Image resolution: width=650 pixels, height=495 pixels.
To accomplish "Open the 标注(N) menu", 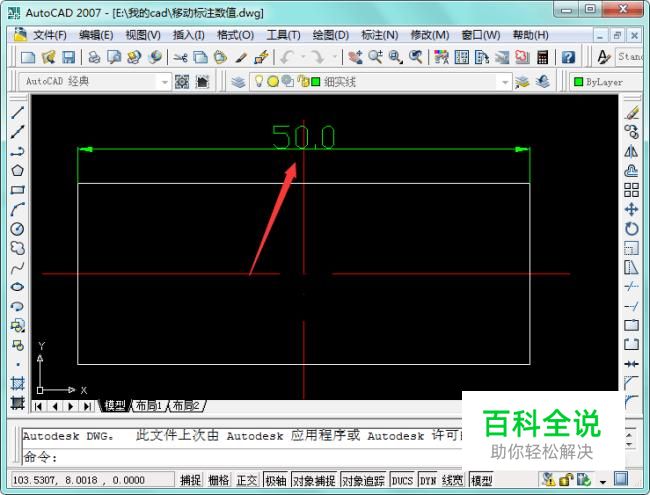I will [x=380, y=35].
